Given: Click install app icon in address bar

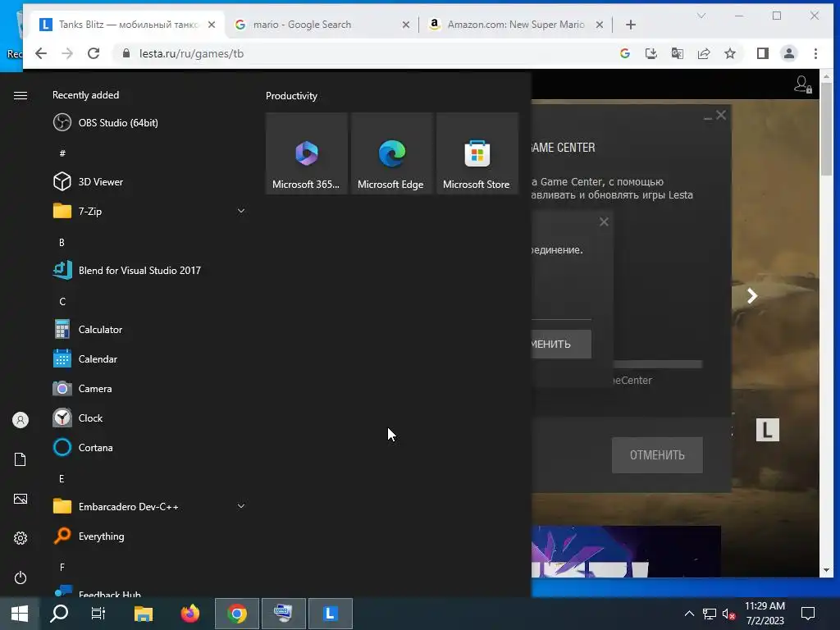Looking at the screenshot, I should pos(651,53).
